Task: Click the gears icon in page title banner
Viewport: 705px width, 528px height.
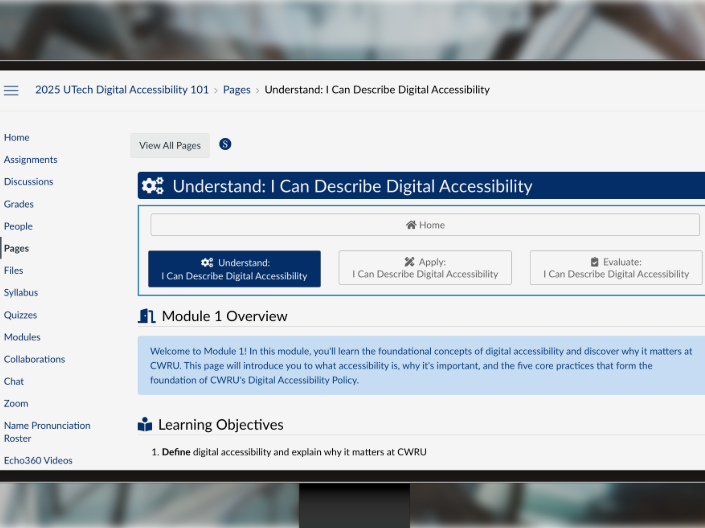Action: point(153,185)
